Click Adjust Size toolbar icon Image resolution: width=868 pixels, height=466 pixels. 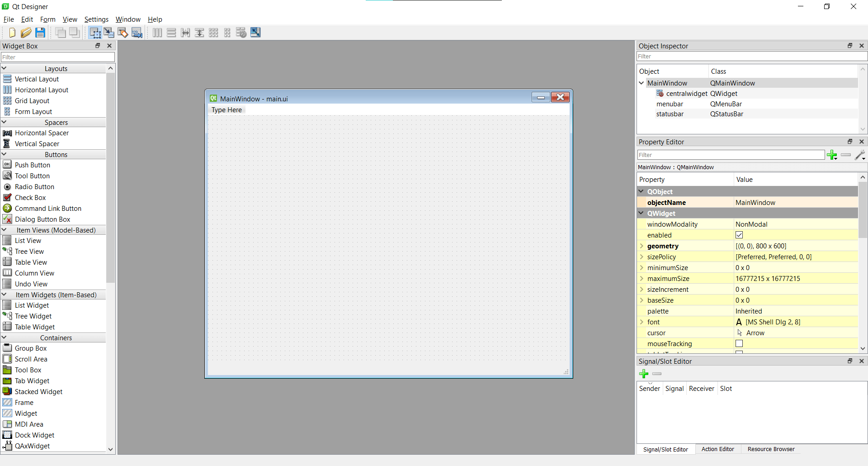[x=255, y=32]
